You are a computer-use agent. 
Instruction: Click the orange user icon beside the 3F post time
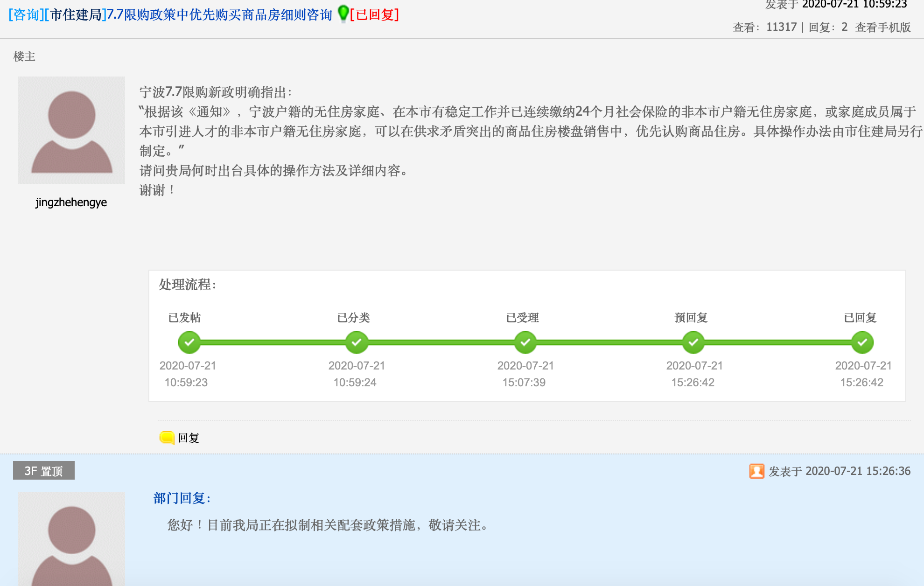tap(756, 471)
